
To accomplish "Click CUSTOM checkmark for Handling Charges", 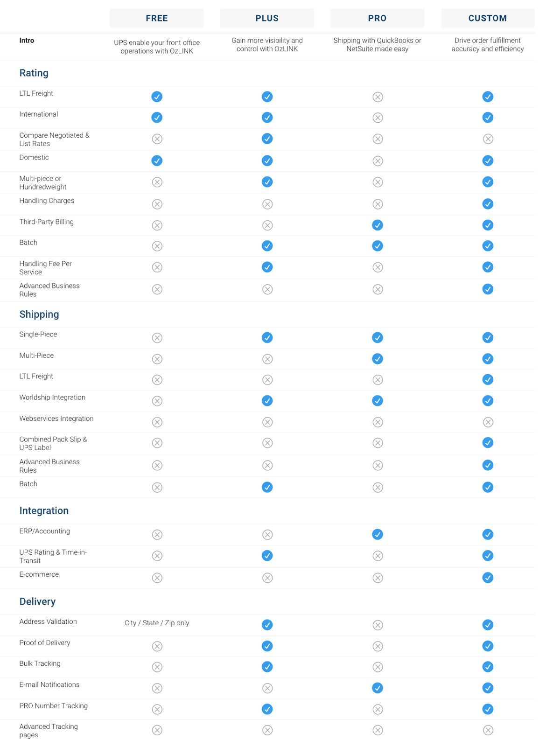I will pos(488,204).
